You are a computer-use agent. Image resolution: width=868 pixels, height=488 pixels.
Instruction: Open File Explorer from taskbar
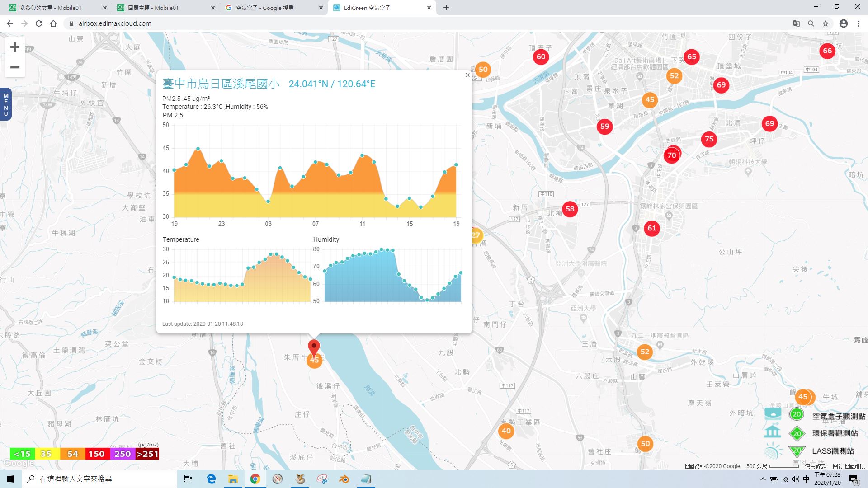click(233, 479)
